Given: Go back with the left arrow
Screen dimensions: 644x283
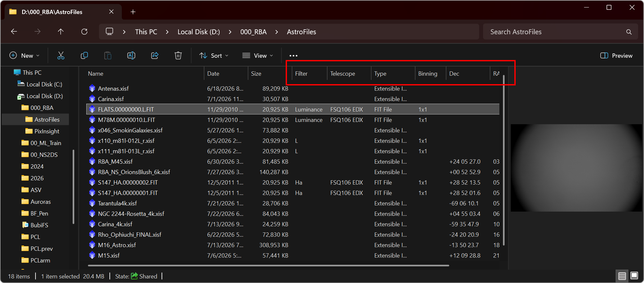Looking at the screenshot, I should tap(14, 32).
